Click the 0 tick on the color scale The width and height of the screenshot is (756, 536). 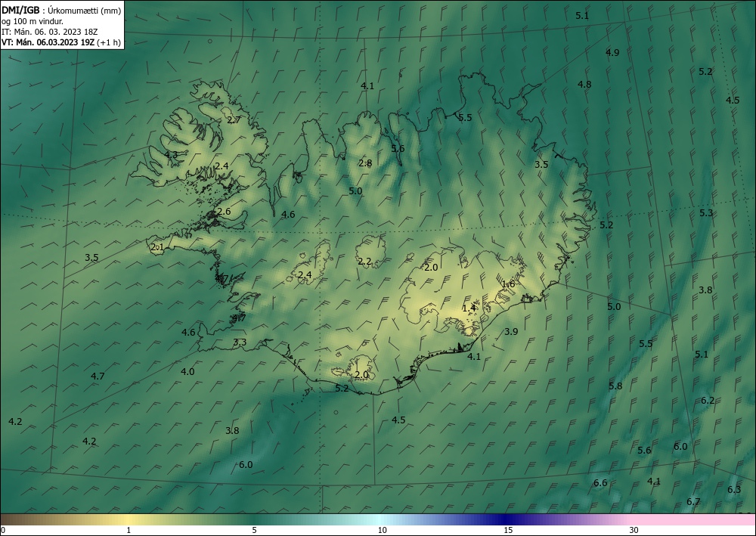pyautogui.click(x=3, y=530)
